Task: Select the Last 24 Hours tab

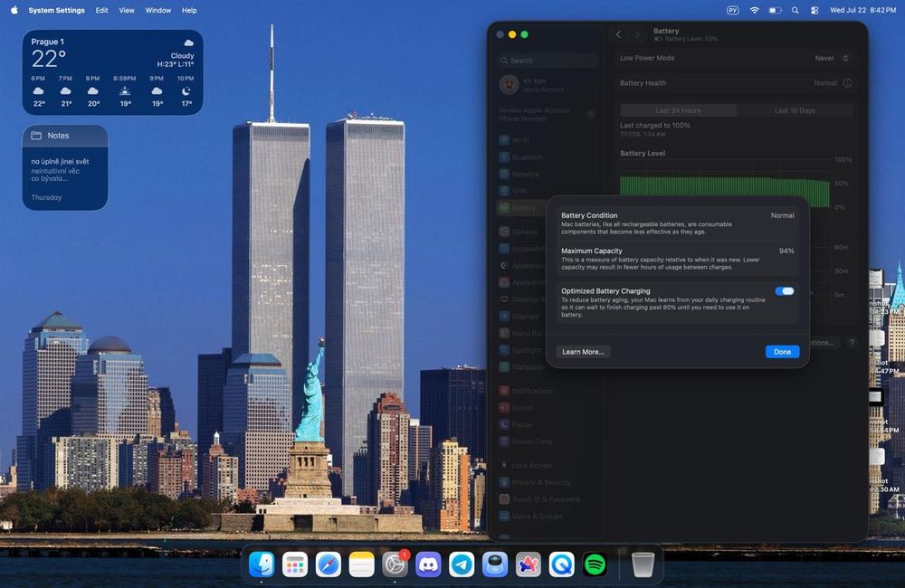Action: (678, 110)
